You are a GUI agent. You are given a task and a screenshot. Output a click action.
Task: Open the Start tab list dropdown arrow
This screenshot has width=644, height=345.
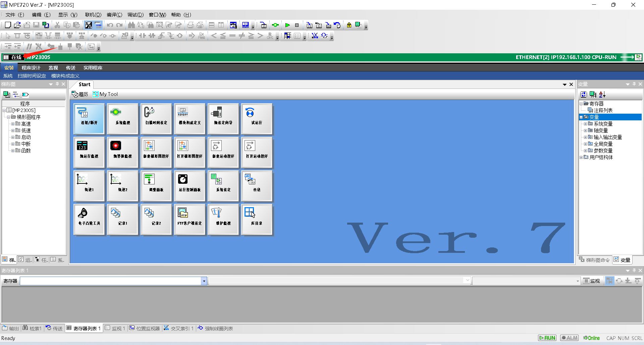(565, 84)
